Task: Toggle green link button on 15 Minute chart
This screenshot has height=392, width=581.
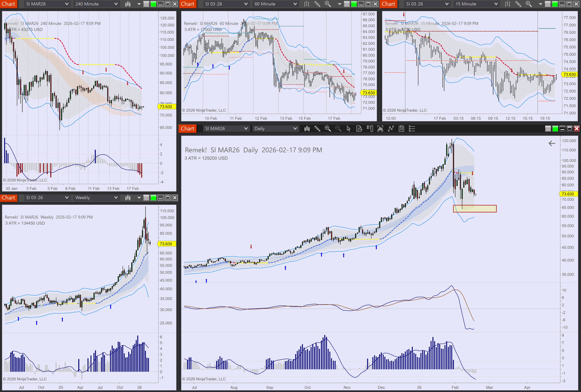Action: (555, 4)
